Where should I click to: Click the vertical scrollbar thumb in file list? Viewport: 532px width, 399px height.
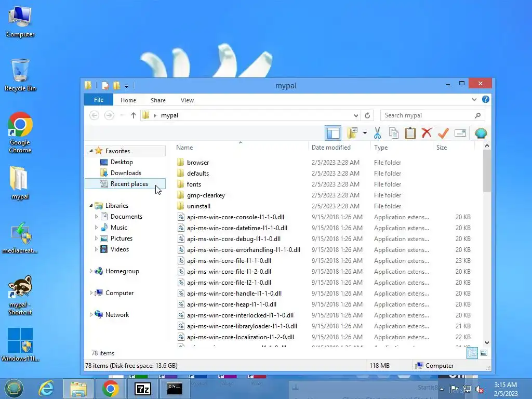pyautogui.click(x=486, y=170)
